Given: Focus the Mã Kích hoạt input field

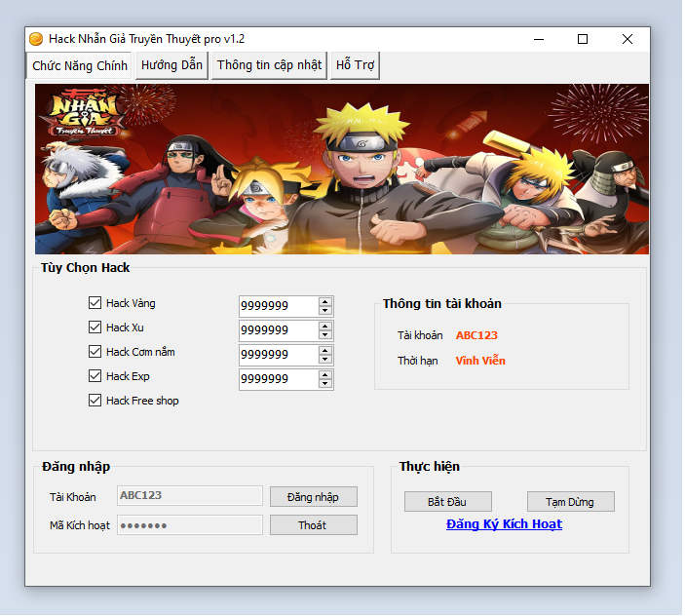Looking at the screenshot, I should point(190,525).
